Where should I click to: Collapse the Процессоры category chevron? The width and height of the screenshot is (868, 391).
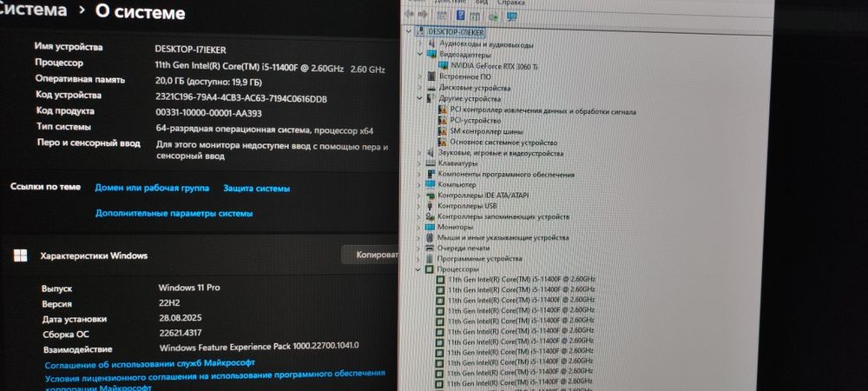coord(418,269)
